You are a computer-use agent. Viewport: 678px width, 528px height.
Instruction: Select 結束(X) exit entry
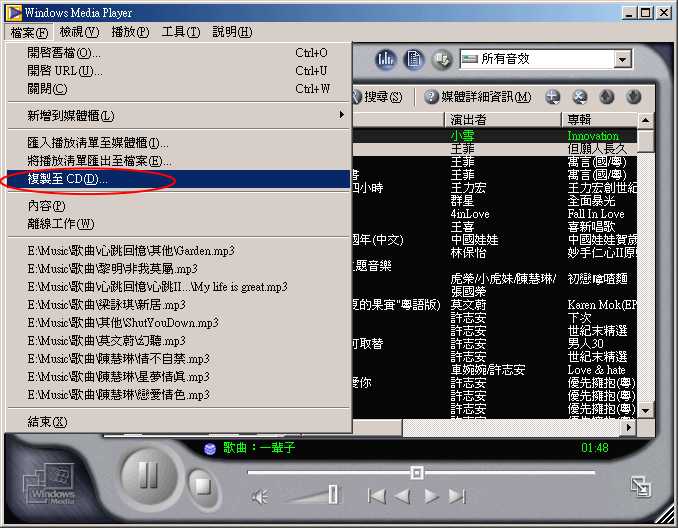tap(179, 422)
